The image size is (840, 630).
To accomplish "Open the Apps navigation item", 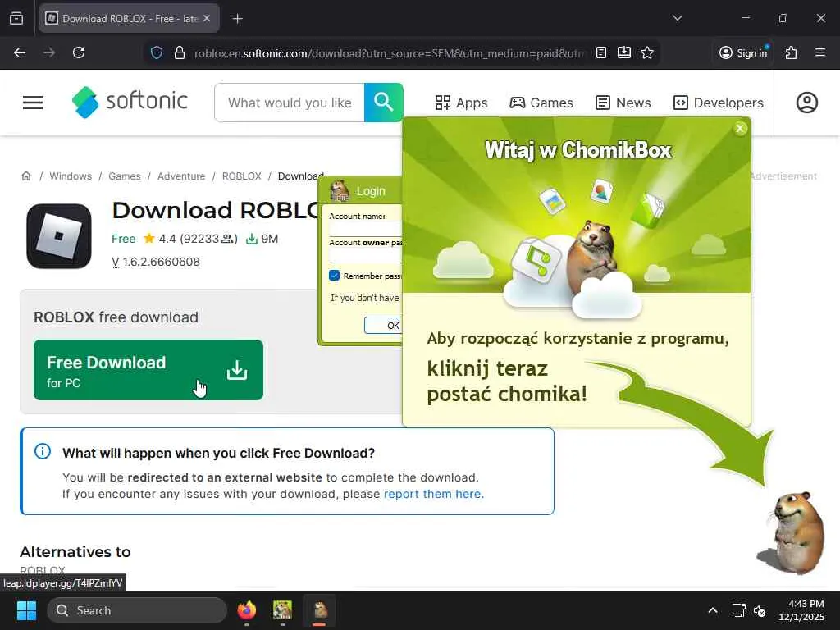I will (x=461, y=103).
